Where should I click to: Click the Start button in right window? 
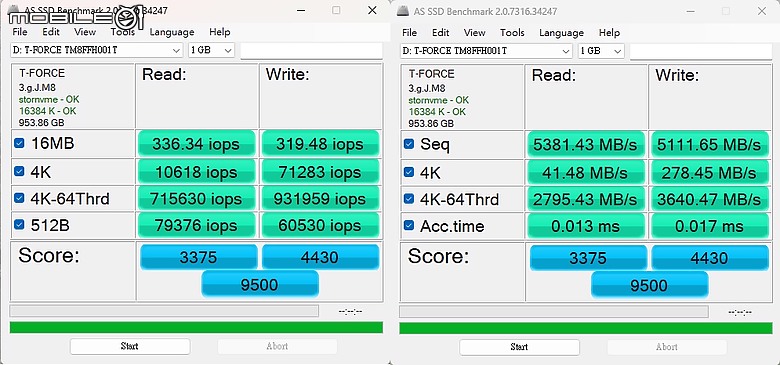(x=519, y=347)
